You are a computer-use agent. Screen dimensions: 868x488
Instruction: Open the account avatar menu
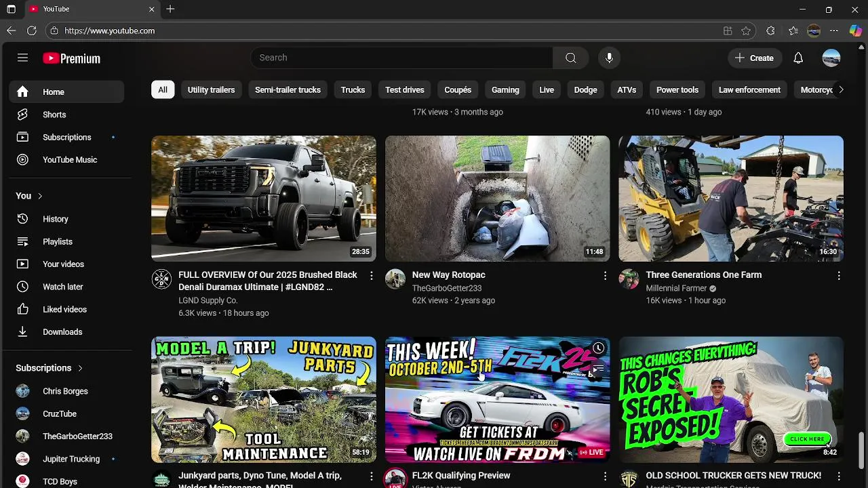(831, 58)
